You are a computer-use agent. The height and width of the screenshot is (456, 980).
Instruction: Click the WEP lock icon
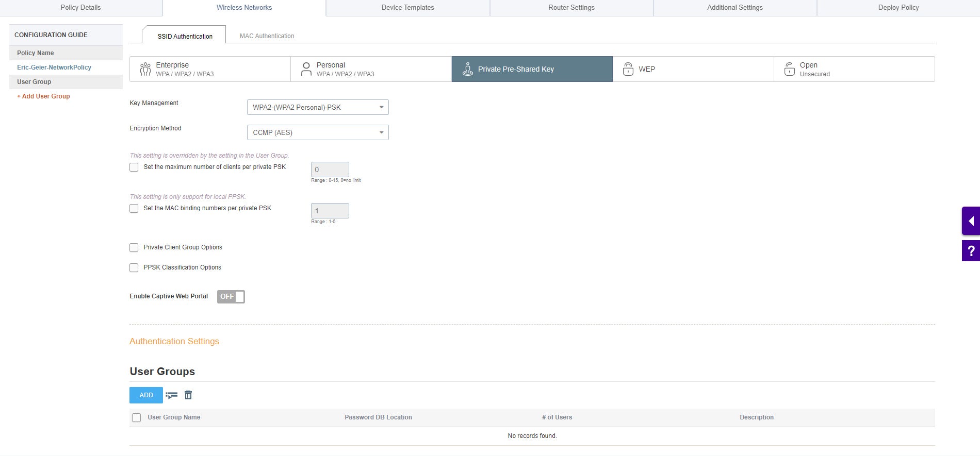tap(628, 69)
